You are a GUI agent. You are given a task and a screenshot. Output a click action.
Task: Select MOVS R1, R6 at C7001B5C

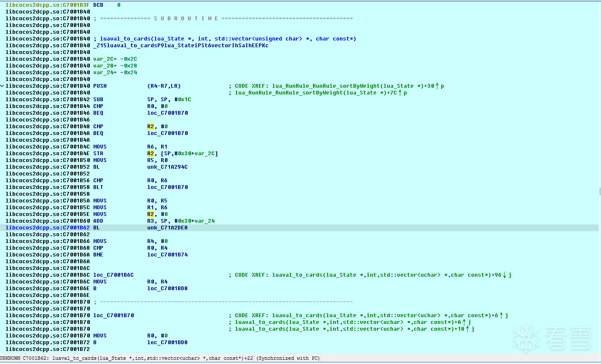coord(130,208)
